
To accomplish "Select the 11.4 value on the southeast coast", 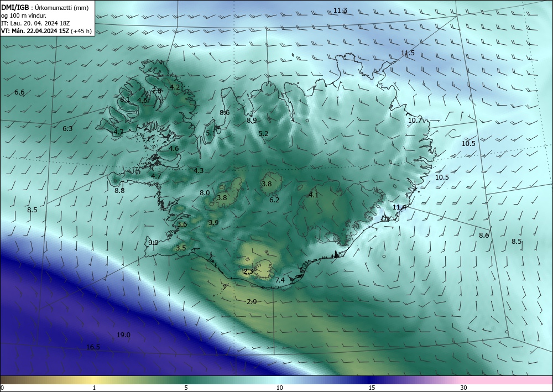I will coord(400,207).
